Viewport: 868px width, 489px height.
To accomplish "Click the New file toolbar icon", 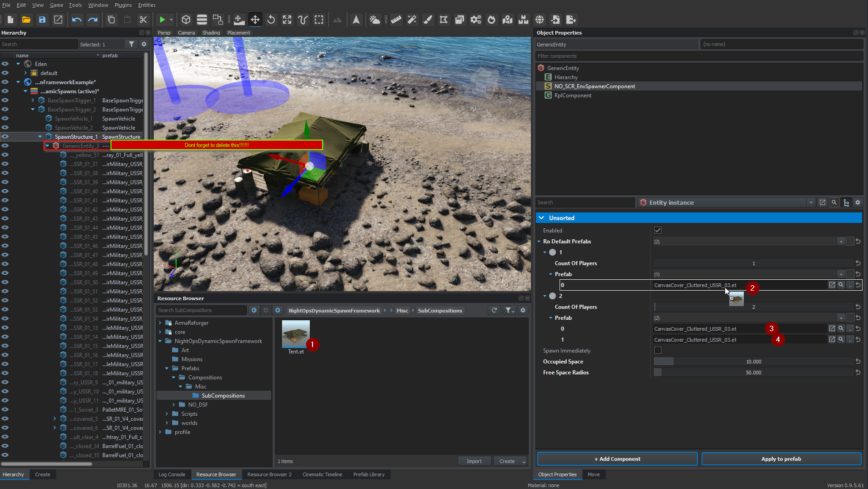I will (x=10, y=20).
